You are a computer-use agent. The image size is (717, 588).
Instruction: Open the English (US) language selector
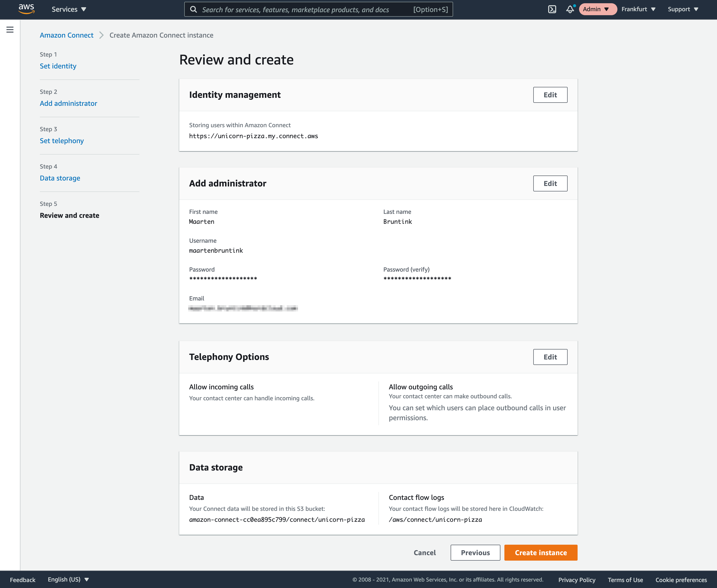(68, 580)
